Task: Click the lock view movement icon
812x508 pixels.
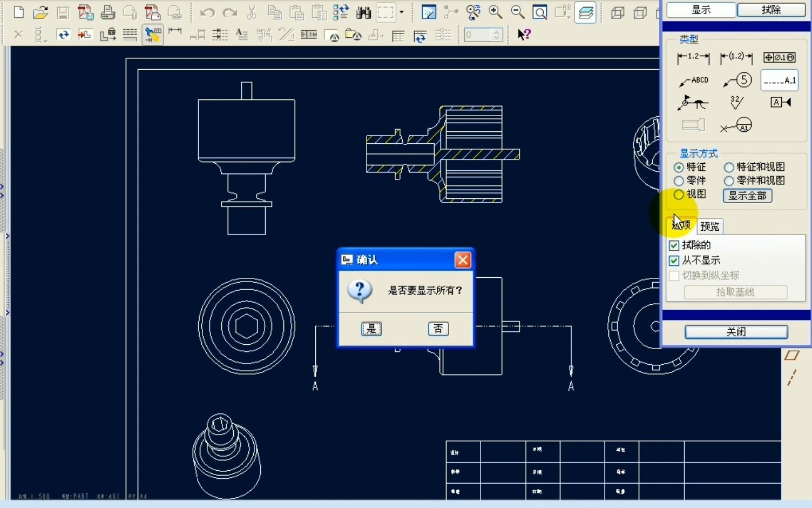Action: click(108, 35)
